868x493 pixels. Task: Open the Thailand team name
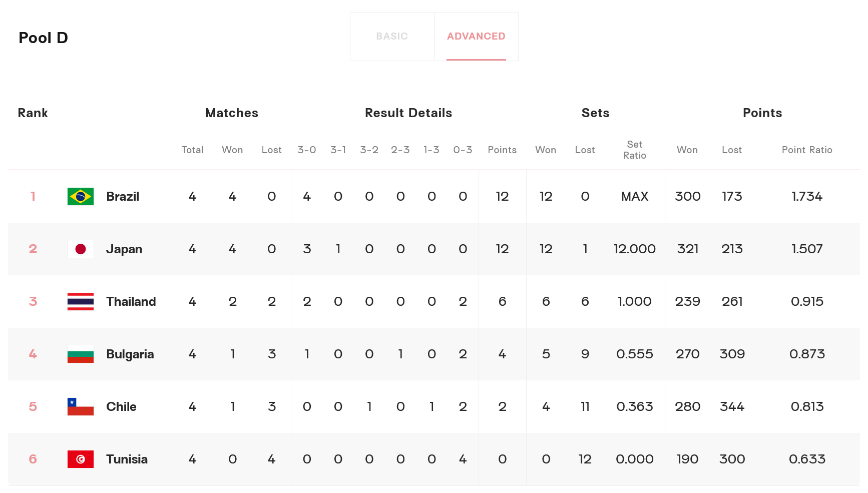point(131,302)
